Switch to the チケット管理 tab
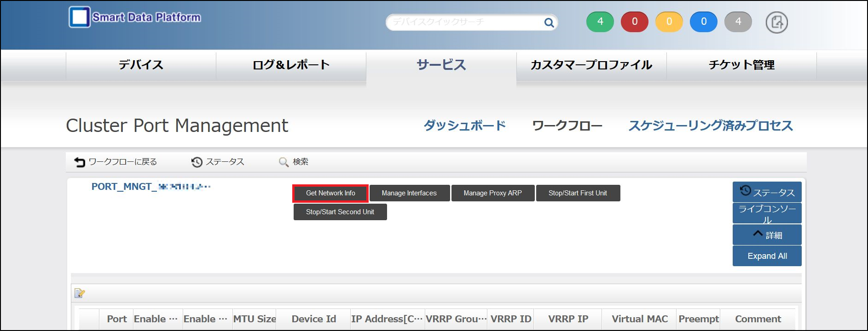The width and height of the screenshot is (868, 331). pyautogui.click(x=741, y=65)
